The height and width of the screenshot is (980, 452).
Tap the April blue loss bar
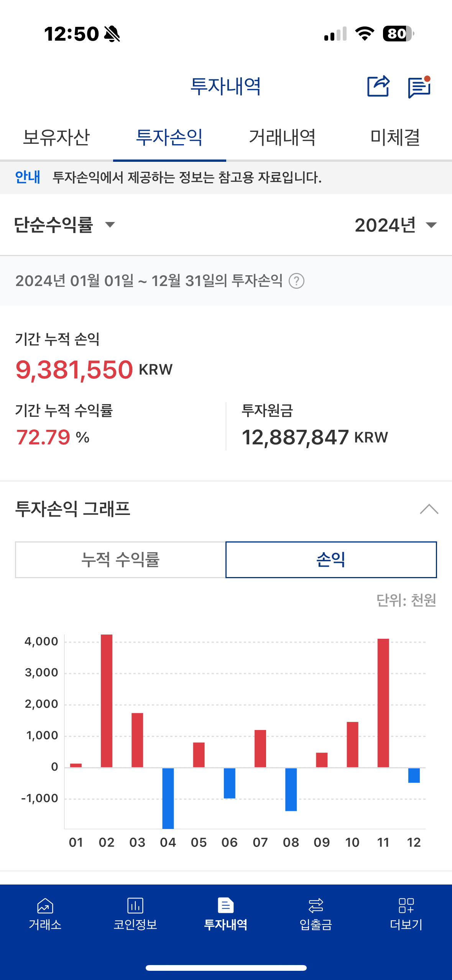[168, 798]
